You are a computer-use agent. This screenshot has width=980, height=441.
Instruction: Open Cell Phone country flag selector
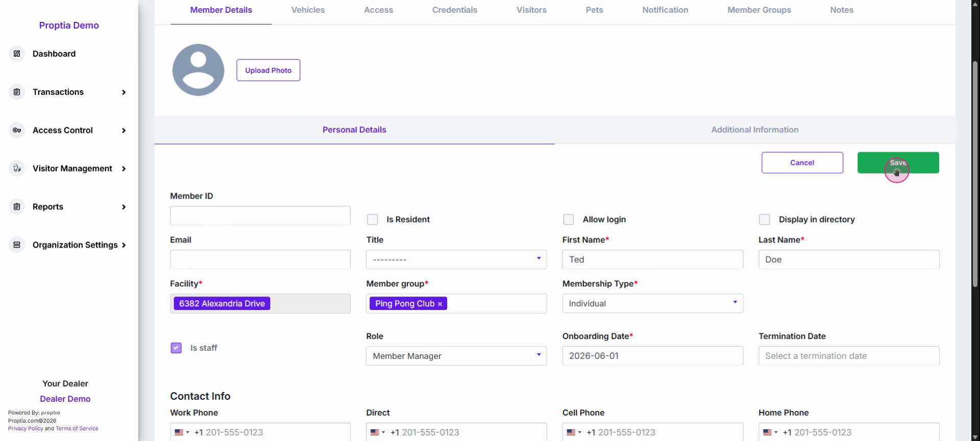point(574,432)
